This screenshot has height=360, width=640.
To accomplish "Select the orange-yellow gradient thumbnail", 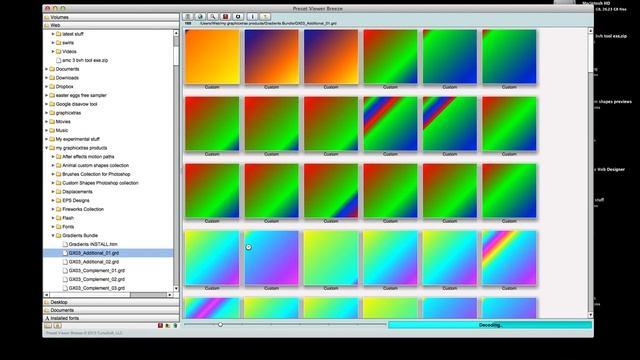I will (x=212, y=57).
